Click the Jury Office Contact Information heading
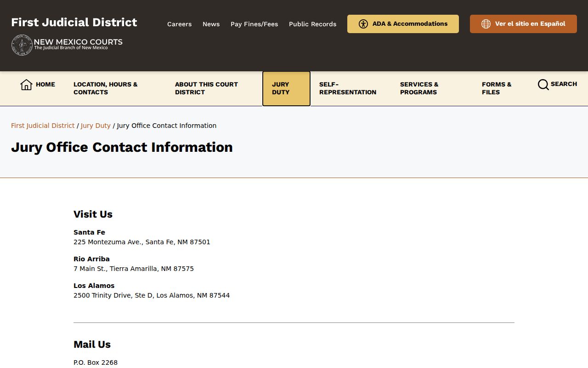 (122, 147)
